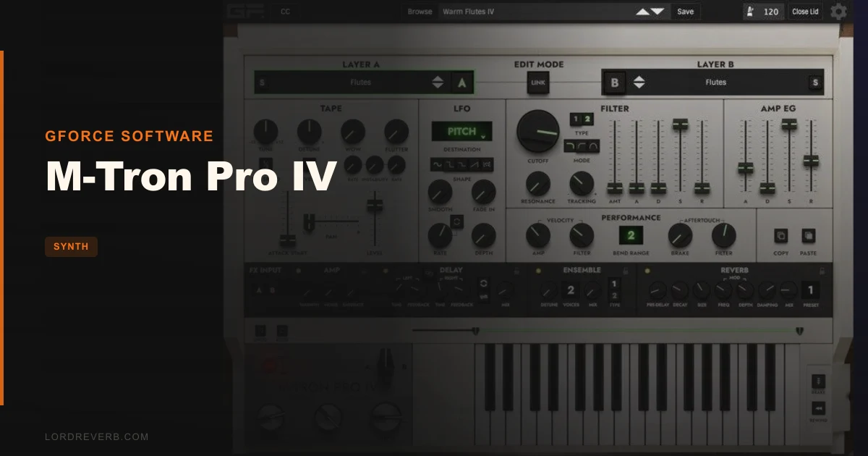868x456 pixels.
Task: Open the preset Browse menu
Action: [x=420, y=12]
